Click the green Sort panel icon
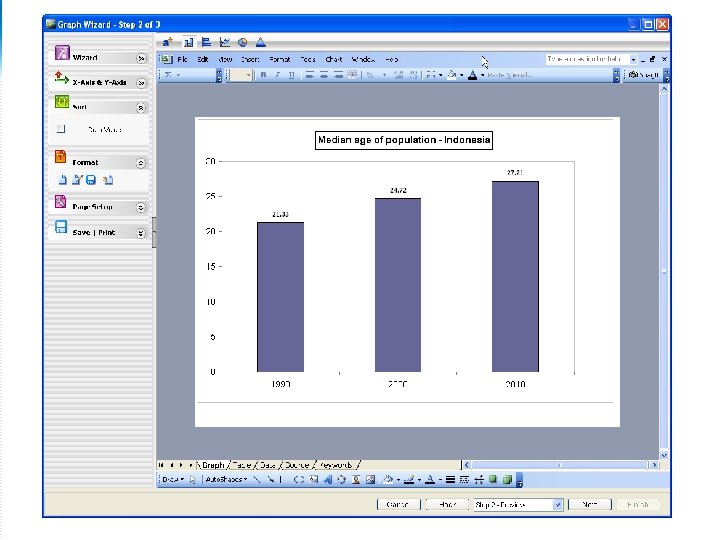The width and height of the screenshot is (720, 540). pos(62,101)
